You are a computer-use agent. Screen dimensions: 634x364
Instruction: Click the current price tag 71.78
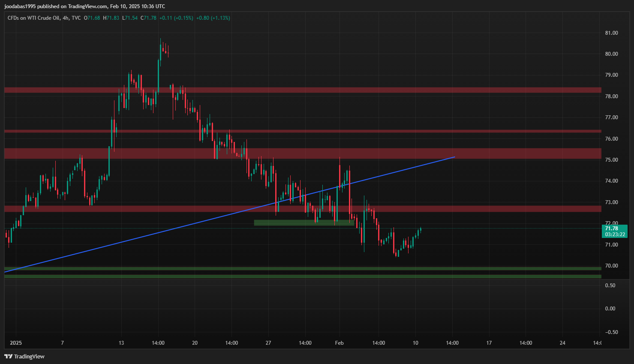(612, 229)
